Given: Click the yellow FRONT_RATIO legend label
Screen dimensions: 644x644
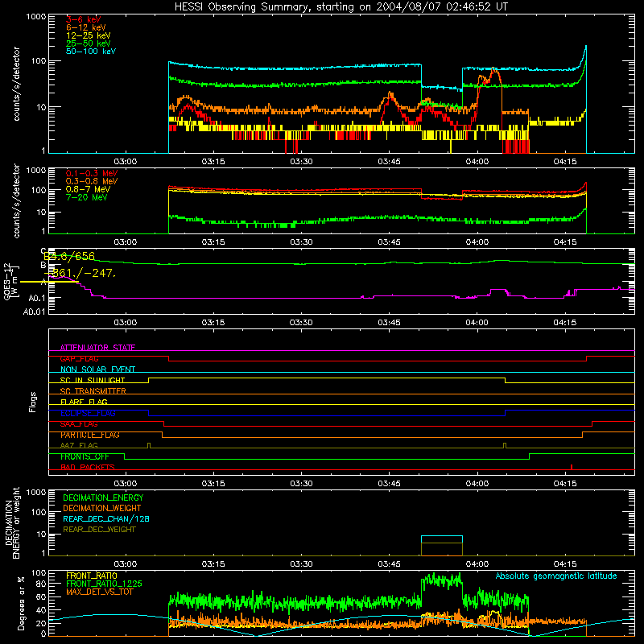Looking at the screenshot, I should [x=92, y=576].
